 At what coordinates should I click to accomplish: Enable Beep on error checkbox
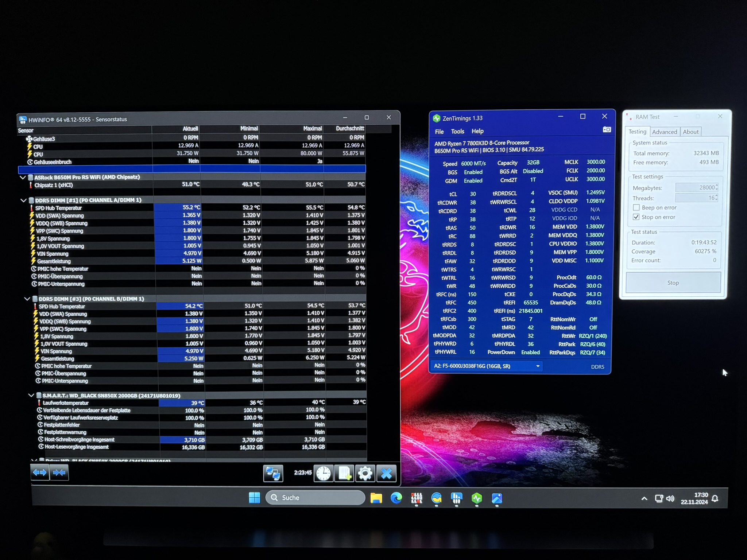coord(636,207)
